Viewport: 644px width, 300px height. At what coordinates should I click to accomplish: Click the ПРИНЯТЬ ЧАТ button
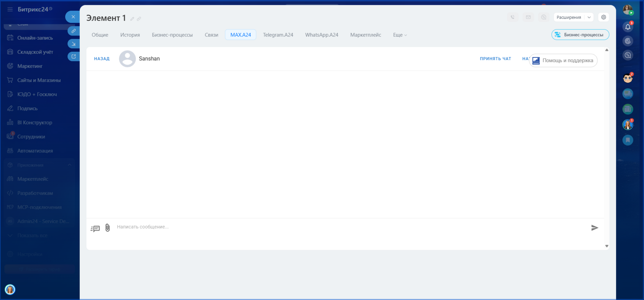click(x=495, y=59)
